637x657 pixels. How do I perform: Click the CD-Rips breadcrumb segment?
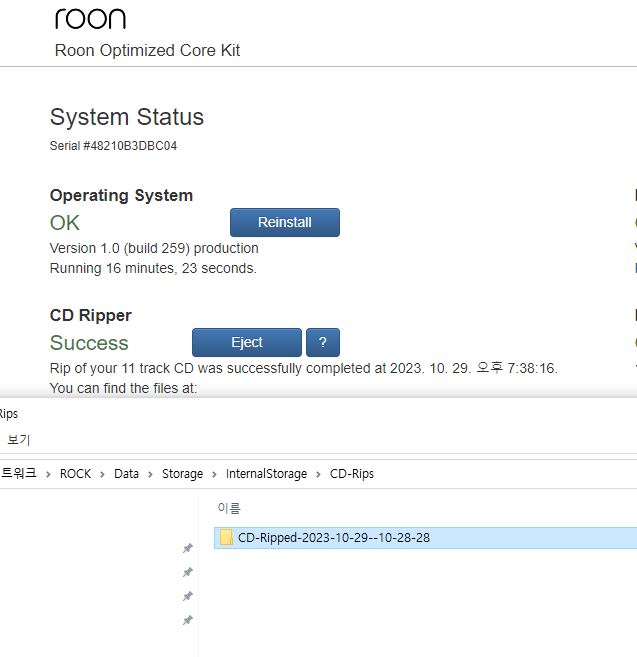pos(352,474)
